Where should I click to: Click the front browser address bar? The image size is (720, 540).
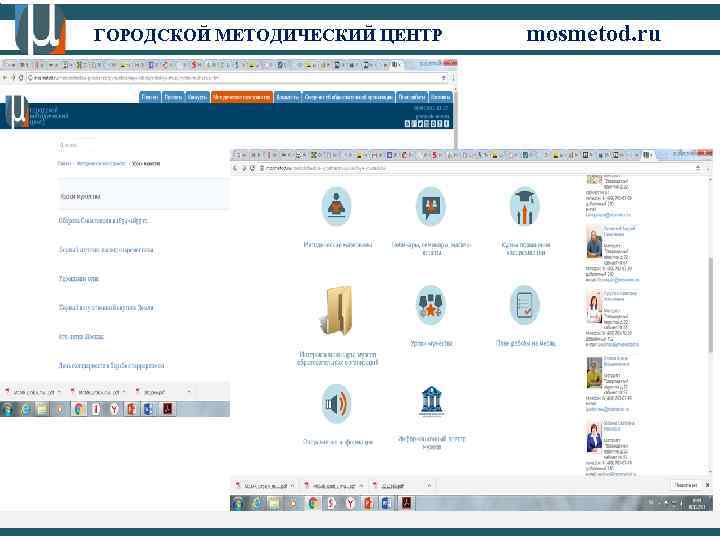click(x=478, y=169)
